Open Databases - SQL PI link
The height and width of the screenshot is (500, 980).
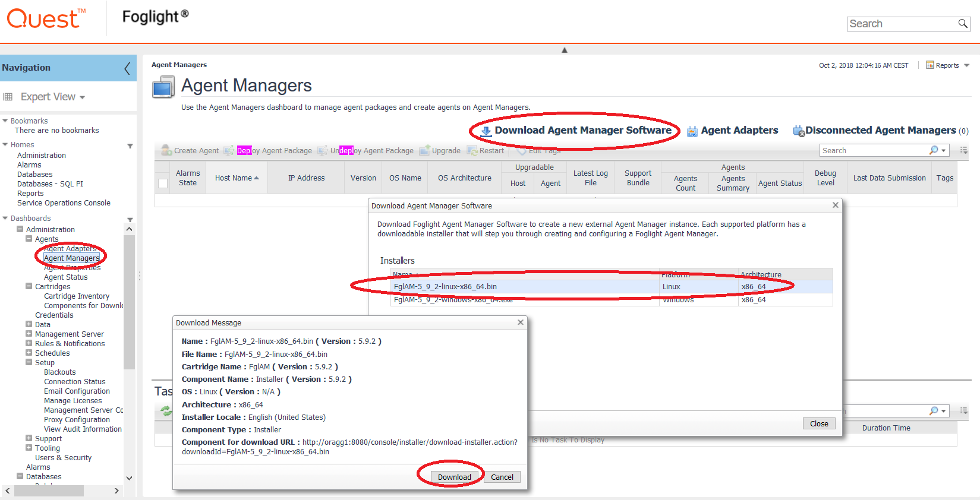[x=50, y=184]
